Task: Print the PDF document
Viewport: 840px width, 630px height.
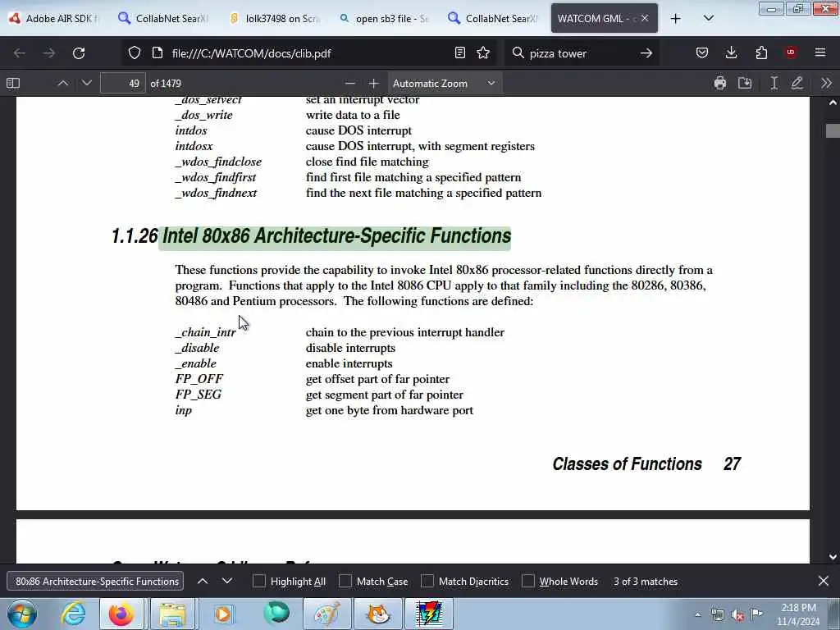Action: (x=720, y=83)
